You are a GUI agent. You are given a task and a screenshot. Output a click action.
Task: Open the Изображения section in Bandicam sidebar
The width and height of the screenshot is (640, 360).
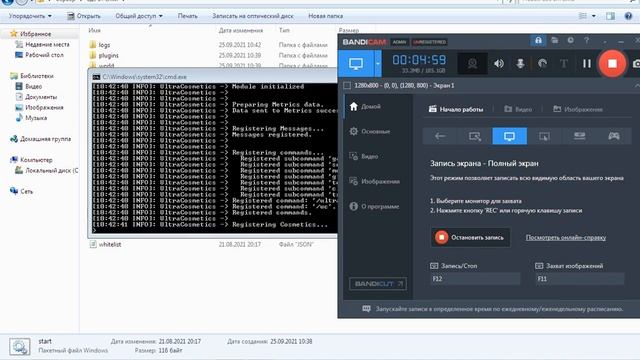click(374, 181)
